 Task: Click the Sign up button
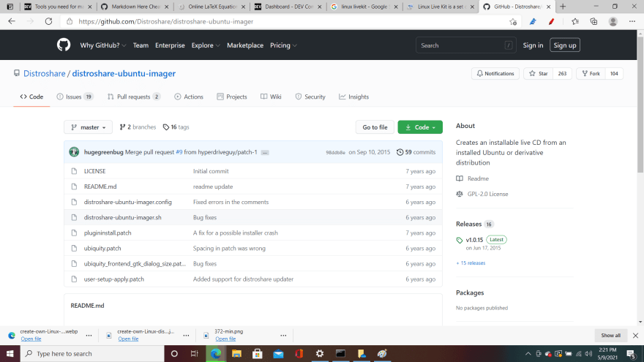(565, 45)
